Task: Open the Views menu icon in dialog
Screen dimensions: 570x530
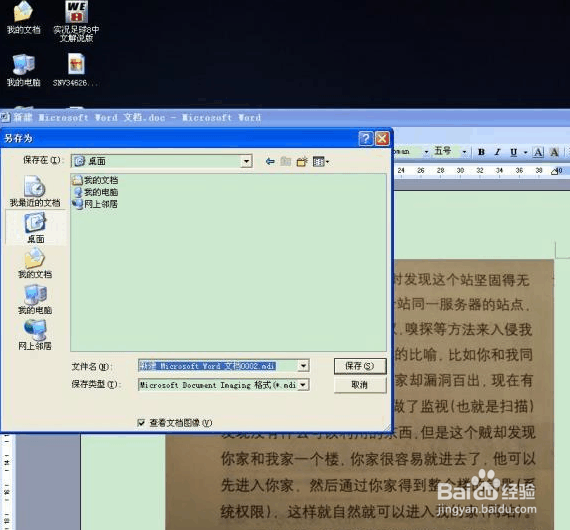Action: pyautogui.click(x=321, y=161)
